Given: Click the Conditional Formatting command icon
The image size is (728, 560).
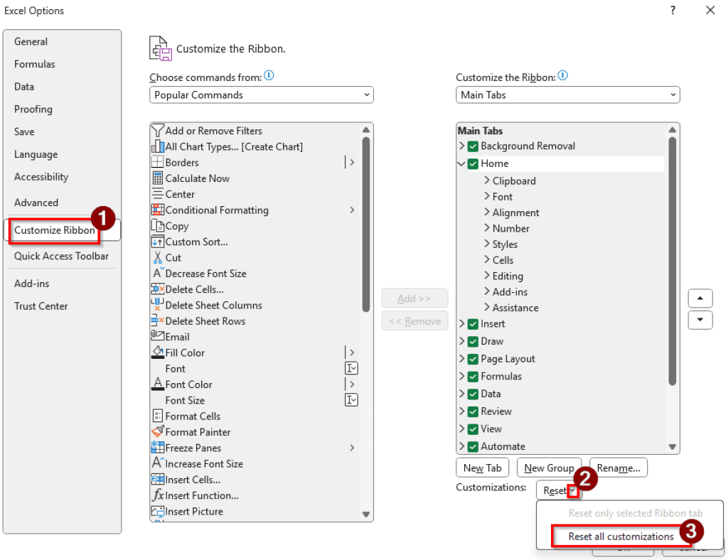Looking at the screenshot, I should [159, 210].
